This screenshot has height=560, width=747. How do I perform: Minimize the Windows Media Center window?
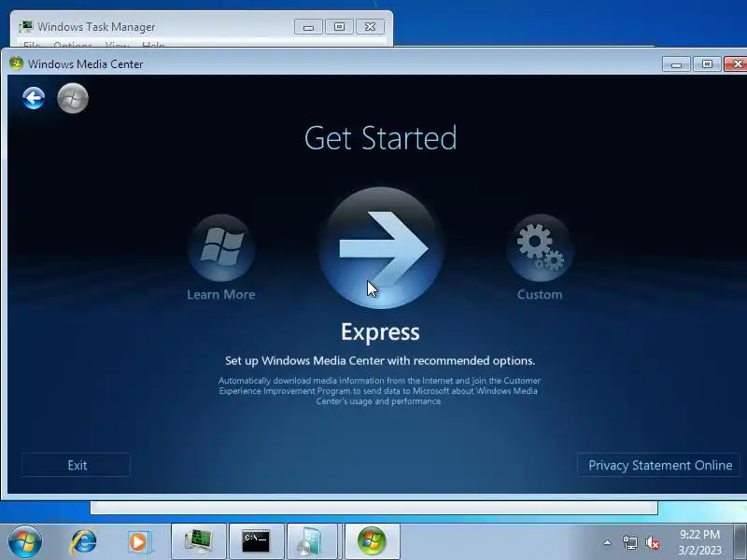[676, 64]
